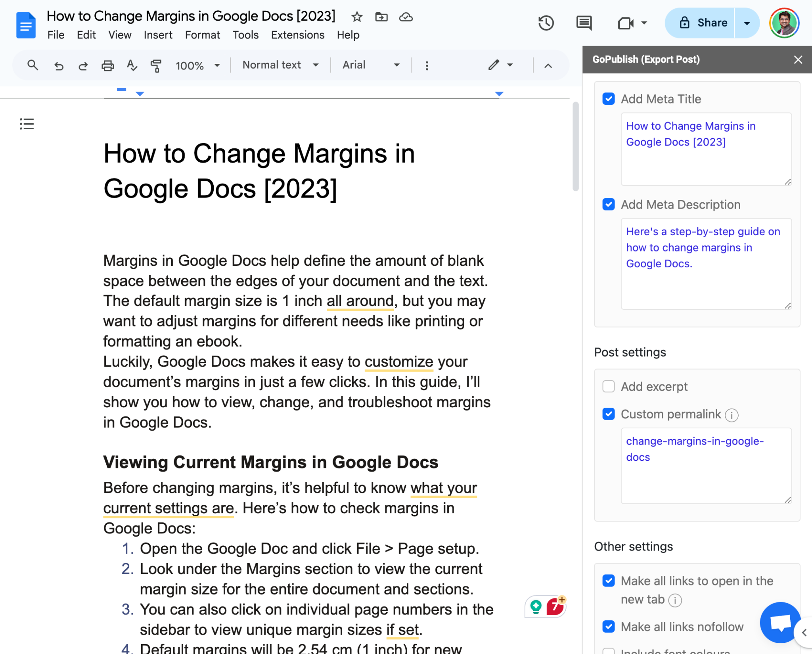Open the document outline panel

(26, 124)
